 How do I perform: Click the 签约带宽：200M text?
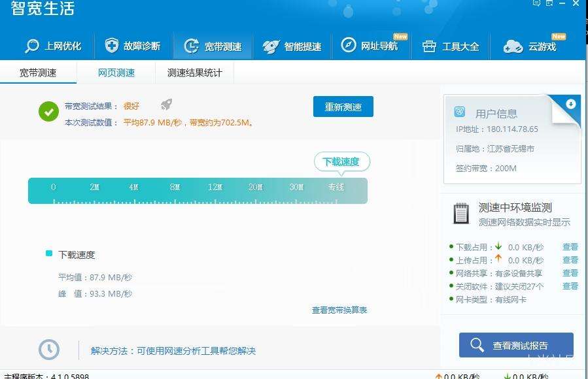click(x=486, y=169)
